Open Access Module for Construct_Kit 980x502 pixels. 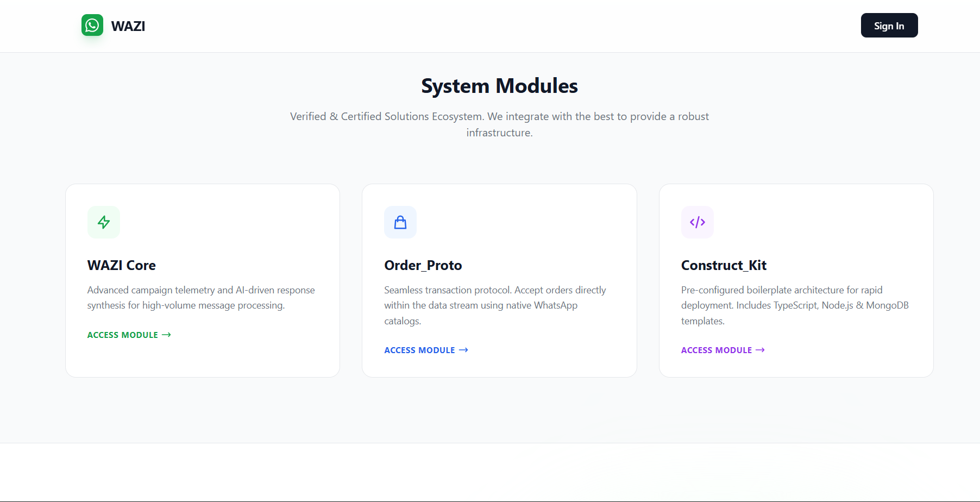pyautogui.click(x=716, y=350)
